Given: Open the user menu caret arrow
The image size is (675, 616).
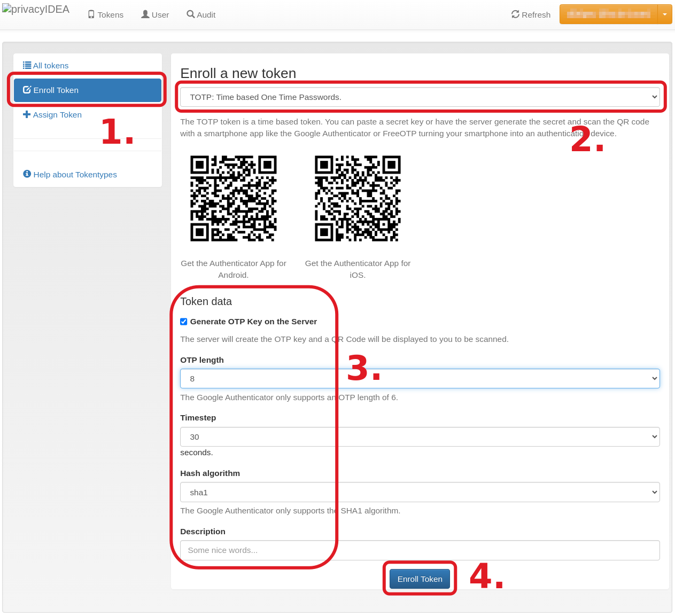Looking at the screenshot, I should [664, 14].
